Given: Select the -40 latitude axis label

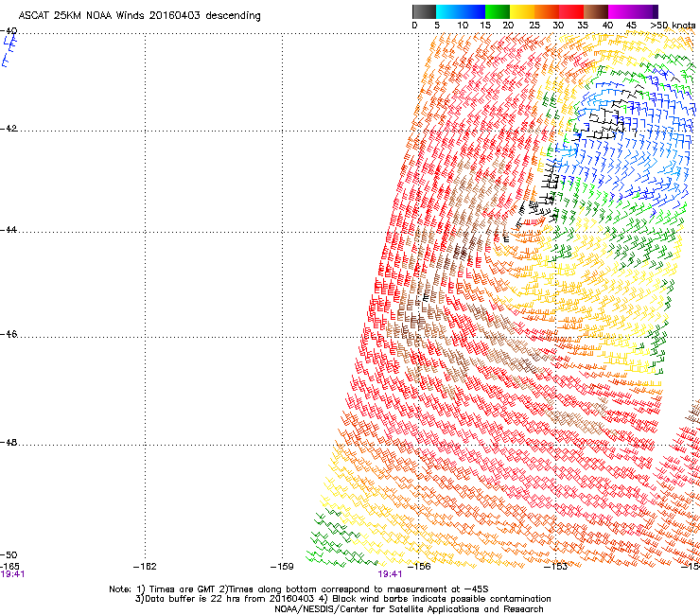Looking at the screenshot, I should [x=9, y=31].
